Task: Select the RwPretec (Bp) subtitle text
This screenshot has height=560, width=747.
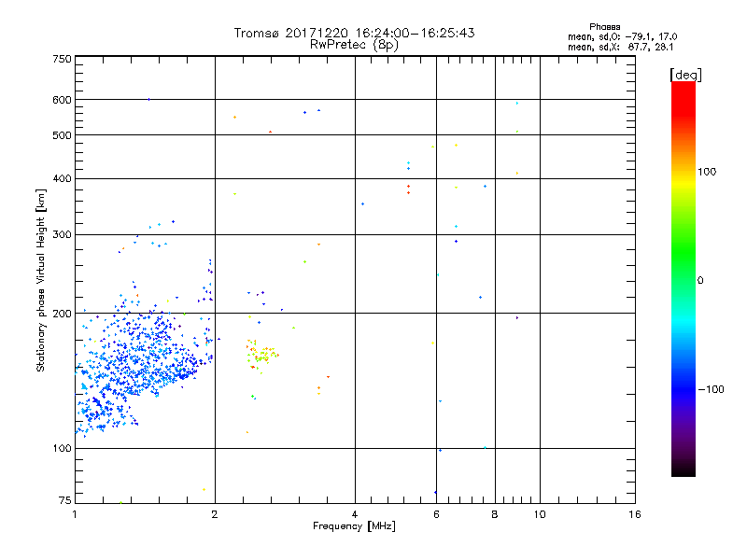Action: coord(354,44)
